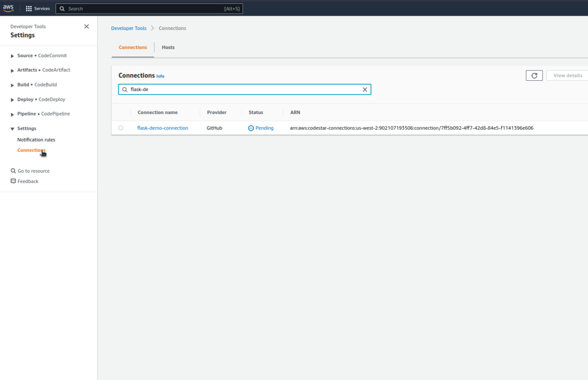
Task: Click the refresh connections button
Action: click(534, 75)
